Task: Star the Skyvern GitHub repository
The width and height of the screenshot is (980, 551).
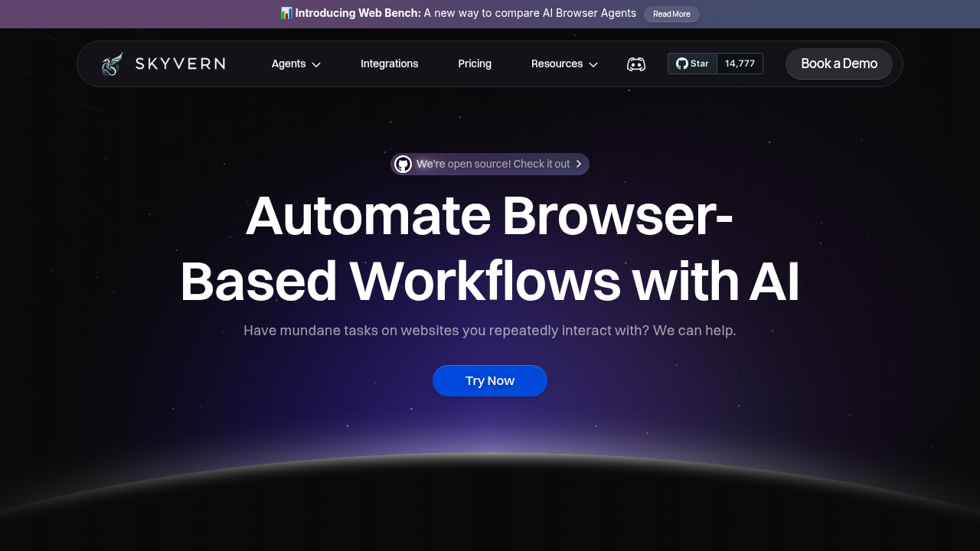Action: coord(691,64)
